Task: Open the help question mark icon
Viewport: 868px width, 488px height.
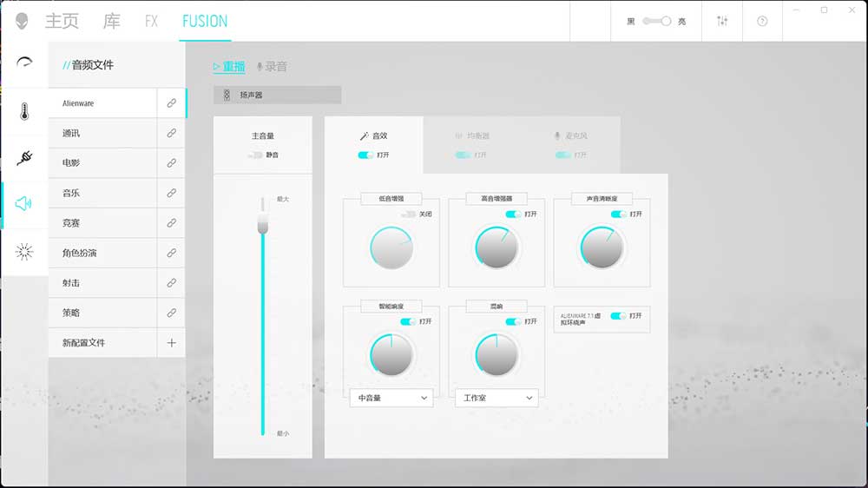Action: click(762, 21)
